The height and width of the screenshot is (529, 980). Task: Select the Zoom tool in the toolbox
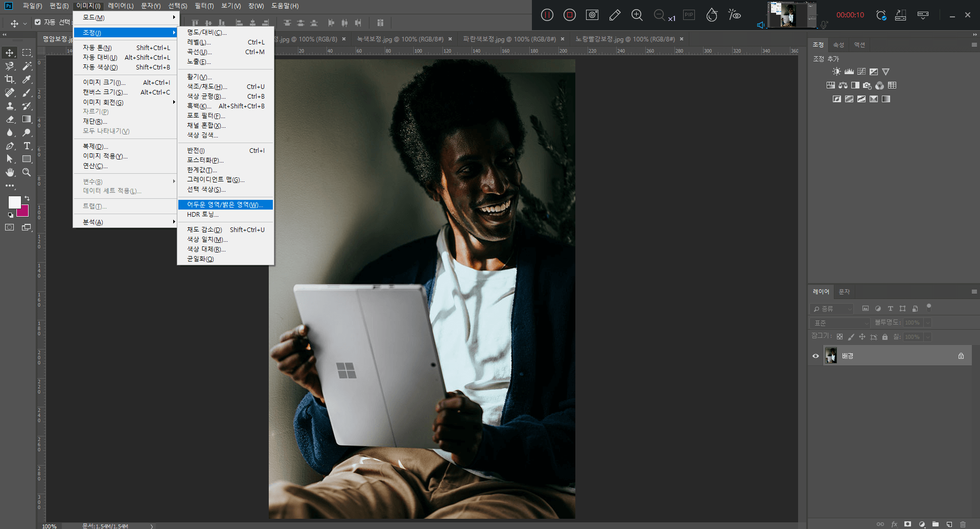[x=27, y=172]
